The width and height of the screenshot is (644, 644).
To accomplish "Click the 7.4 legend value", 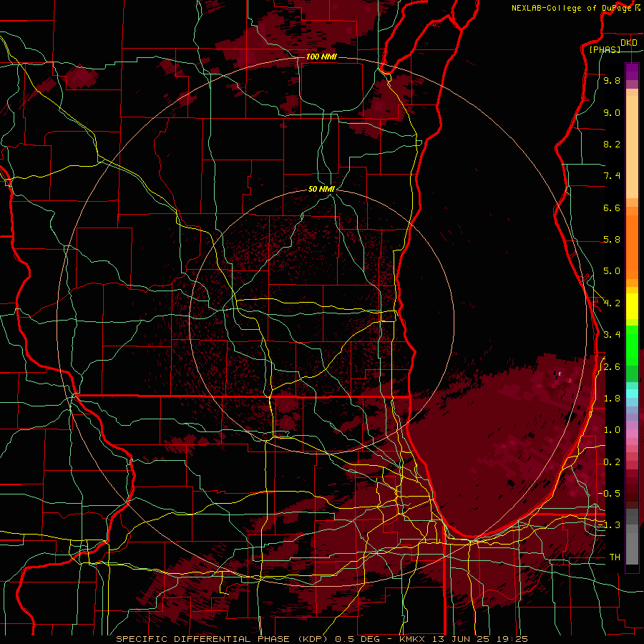I will tap(612, 176).
